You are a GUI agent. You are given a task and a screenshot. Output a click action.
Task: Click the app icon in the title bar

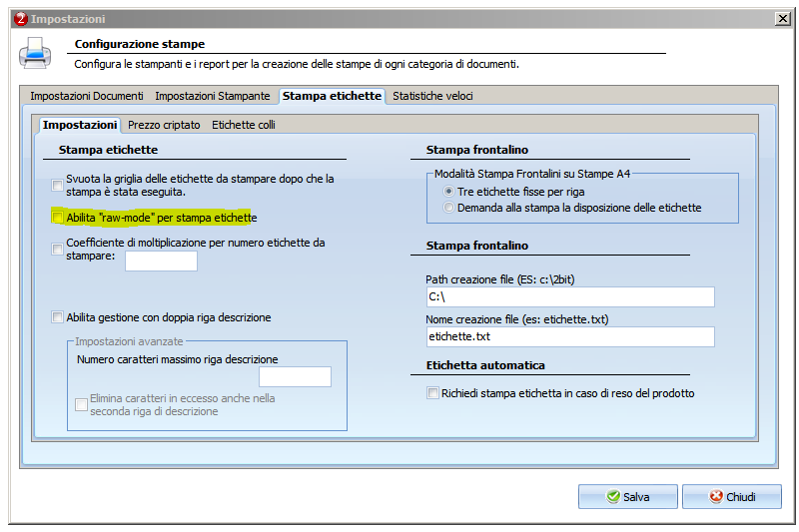click(18, 19)
